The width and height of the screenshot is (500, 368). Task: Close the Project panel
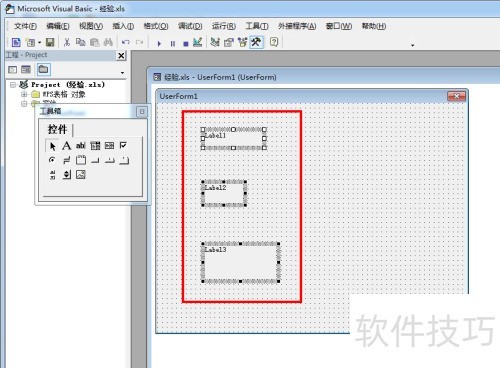121,56
